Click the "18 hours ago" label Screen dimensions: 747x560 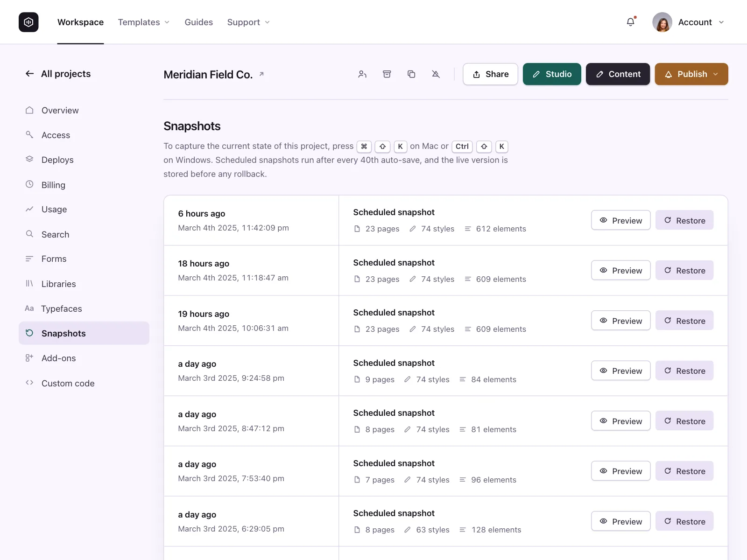[x=204, y=264]
